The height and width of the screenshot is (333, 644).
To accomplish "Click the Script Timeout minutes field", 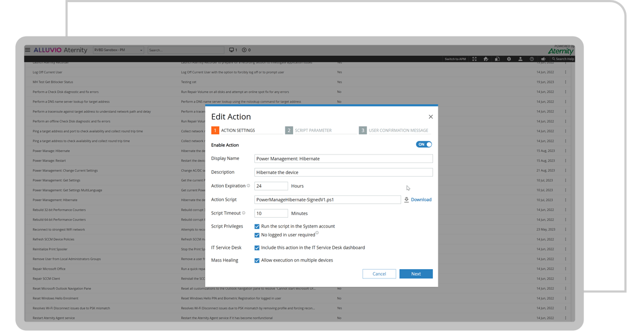I will pos(271,213).
